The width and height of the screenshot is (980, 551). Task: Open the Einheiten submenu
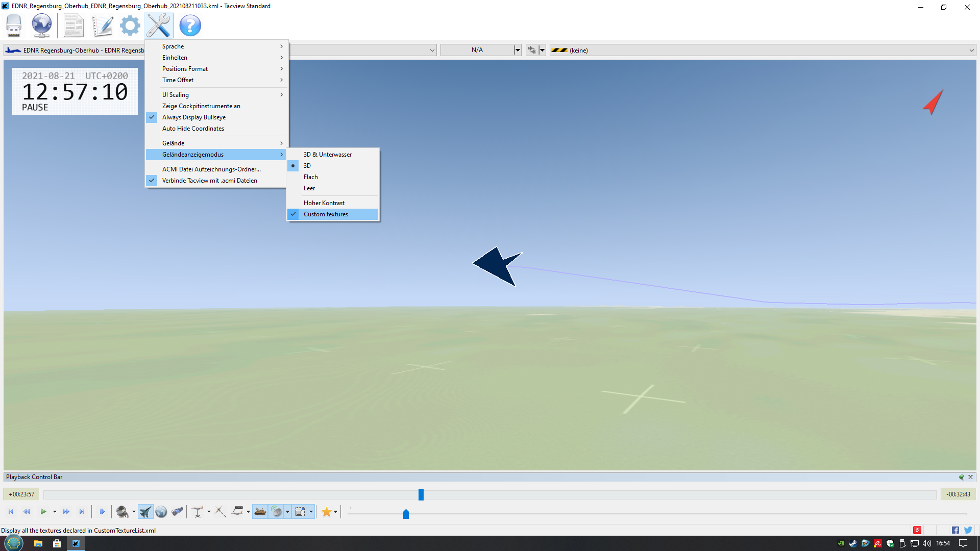(x=216, y=58)
